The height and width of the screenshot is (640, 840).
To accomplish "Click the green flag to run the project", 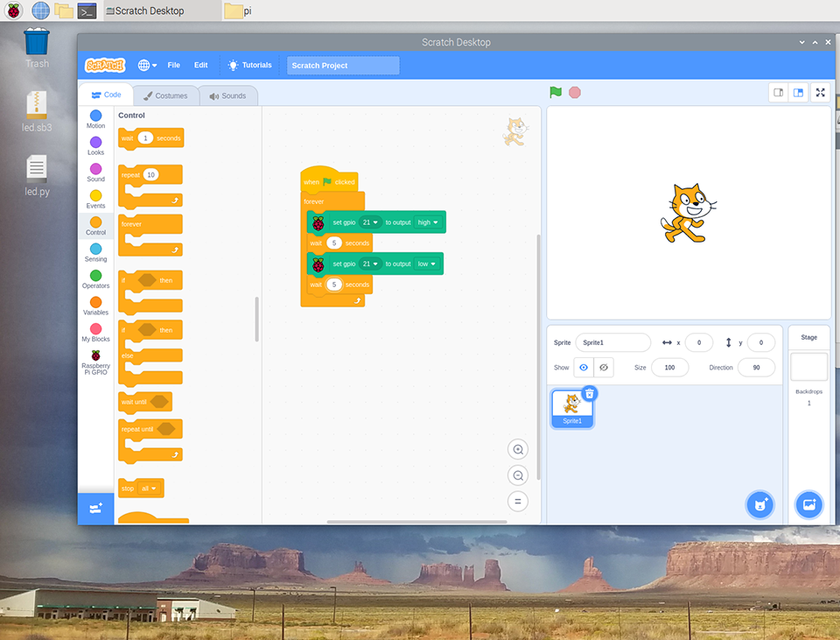I will (556, 92).
